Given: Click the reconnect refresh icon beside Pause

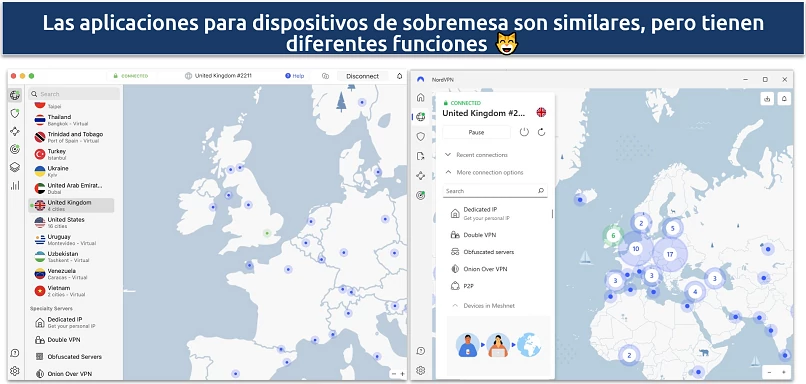Looking at the screenshot, I should [541, 132].
